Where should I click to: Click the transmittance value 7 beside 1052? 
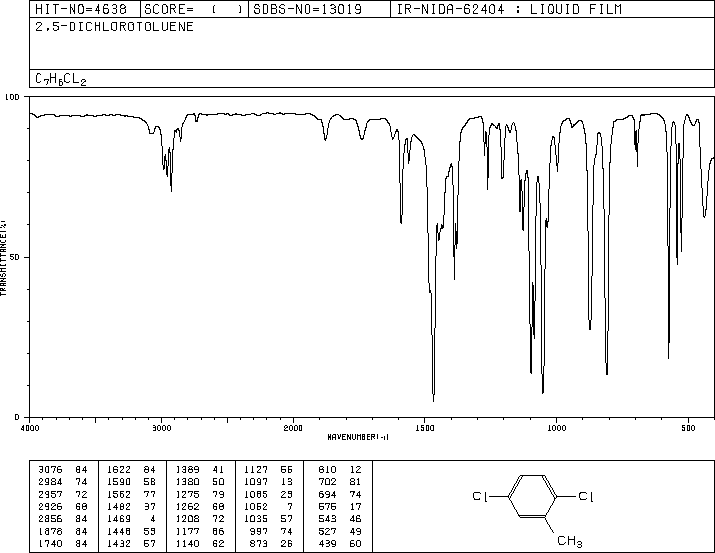click(x=290, y=506)
